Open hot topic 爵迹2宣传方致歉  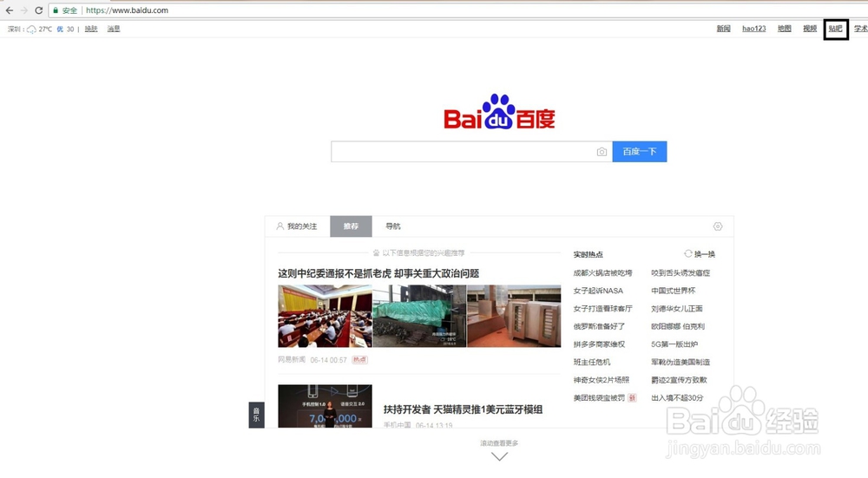coord(680,379)
